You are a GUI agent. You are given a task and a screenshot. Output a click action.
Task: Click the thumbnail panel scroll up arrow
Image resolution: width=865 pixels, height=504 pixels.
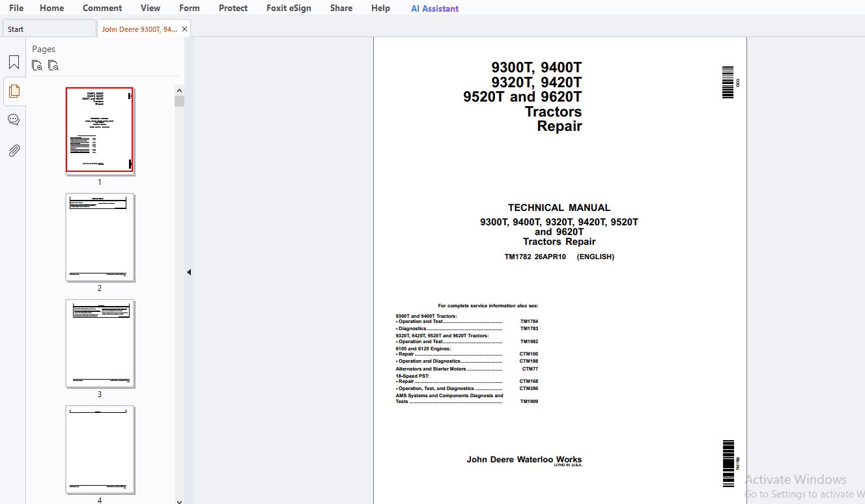pos(179,91)
